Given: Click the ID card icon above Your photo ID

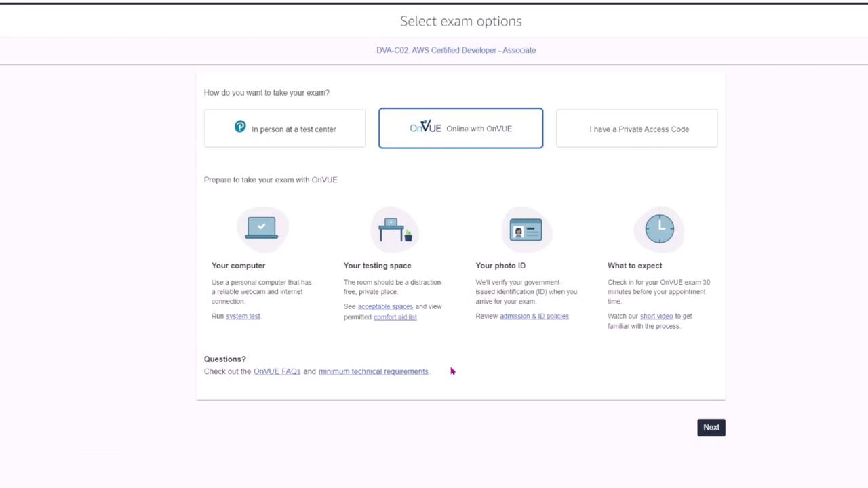Looking at the screenshot, I should tap(526, 230).
